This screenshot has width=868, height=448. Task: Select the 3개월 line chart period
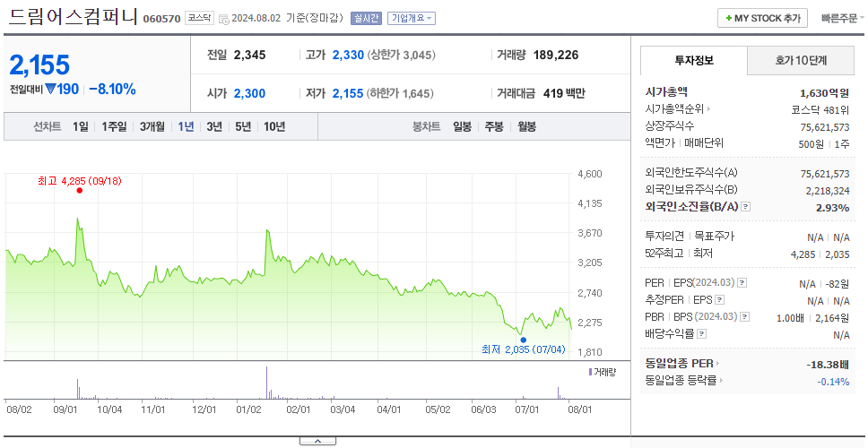pyautogui.click(x=152, y=126)
